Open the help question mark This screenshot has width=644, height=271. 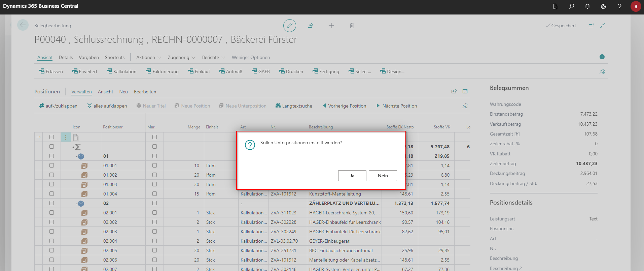point(619,6)
